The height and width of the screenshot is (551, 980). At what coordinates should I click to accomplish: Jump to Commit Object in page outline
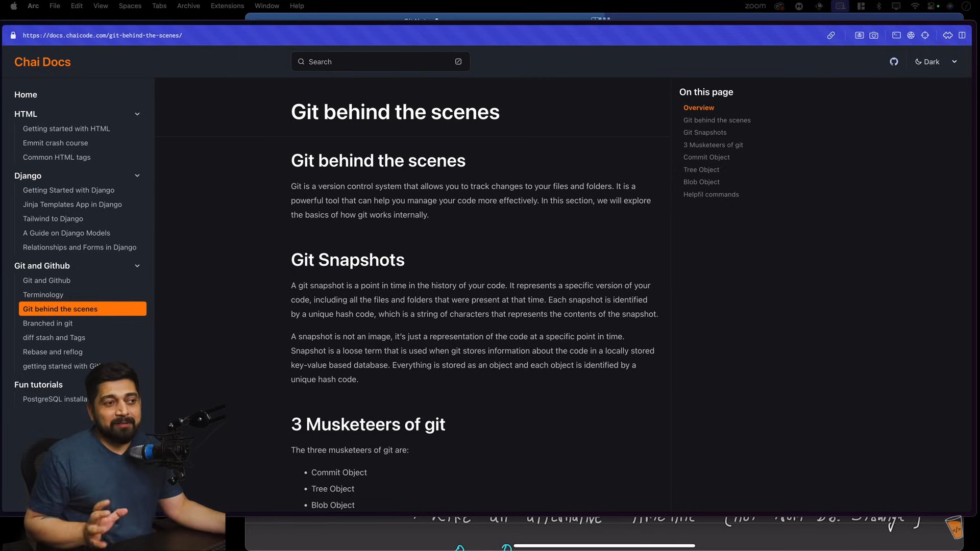tap(706, 157)
